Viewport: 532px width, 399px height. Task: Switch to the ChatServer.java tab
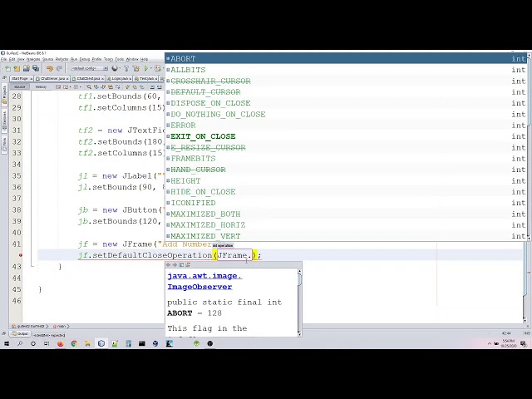pyautogui.click(x=50, y=79)
